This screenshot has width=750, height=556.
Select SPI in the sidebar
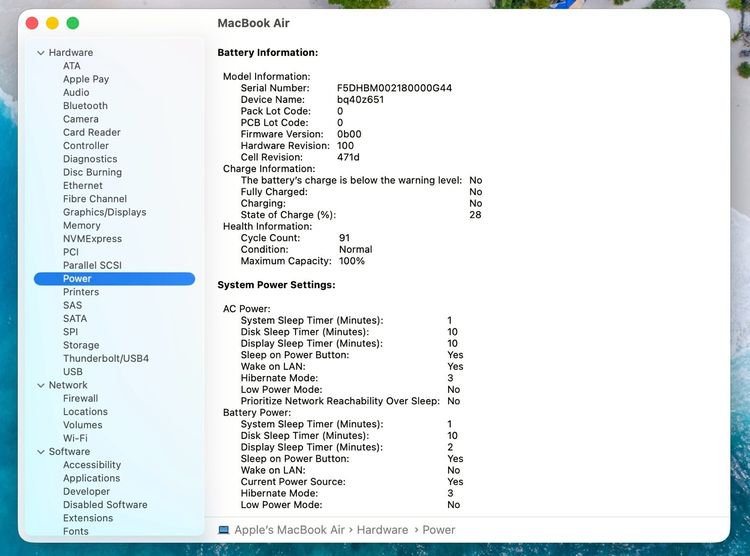point(70,332)
